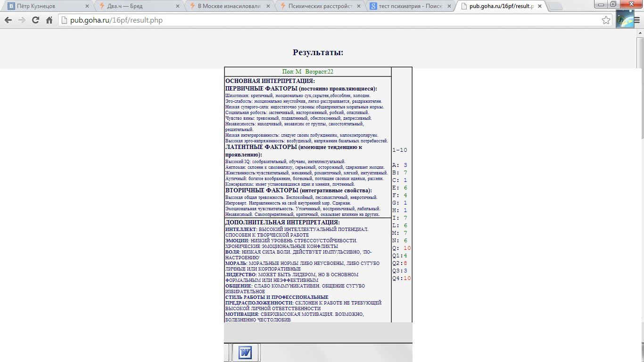Reload the current page

[35, 20]
